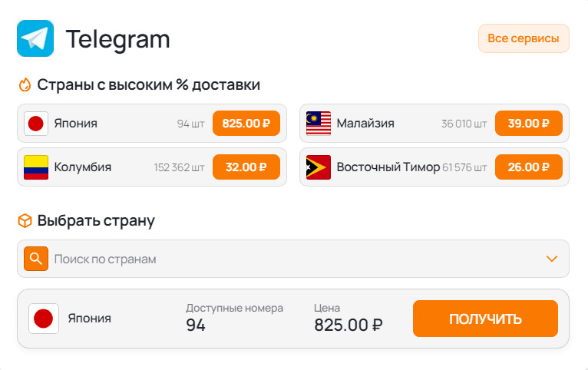Click the box icon beside Выбрать страну

coord(25,221)
